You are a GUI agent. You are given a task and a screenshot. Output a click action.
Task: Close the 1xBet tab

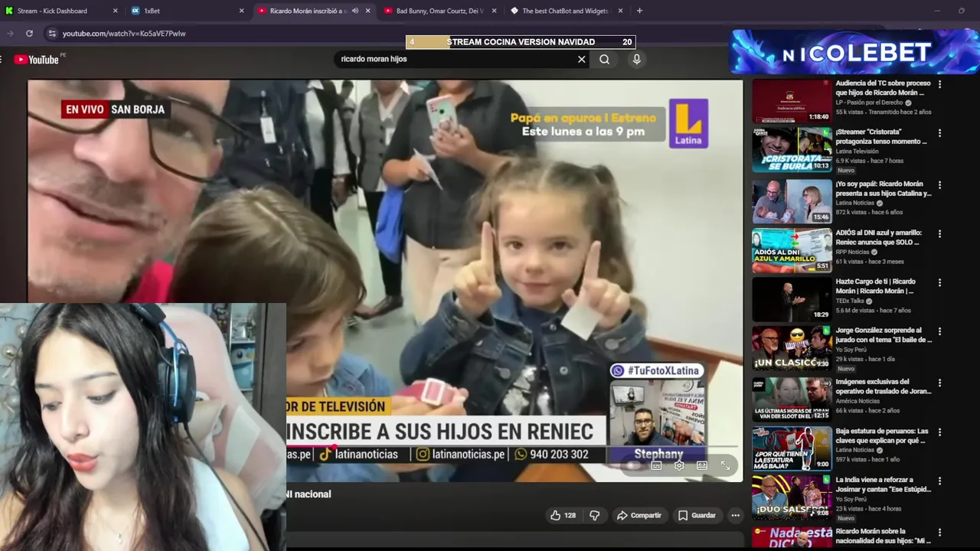(x=241, y=11)
